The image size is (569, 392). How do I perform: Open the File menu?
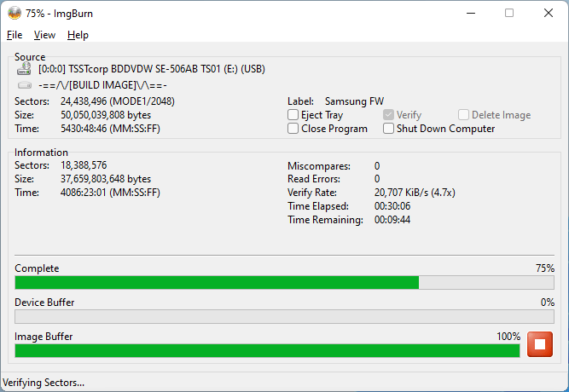tap(15, 35)
